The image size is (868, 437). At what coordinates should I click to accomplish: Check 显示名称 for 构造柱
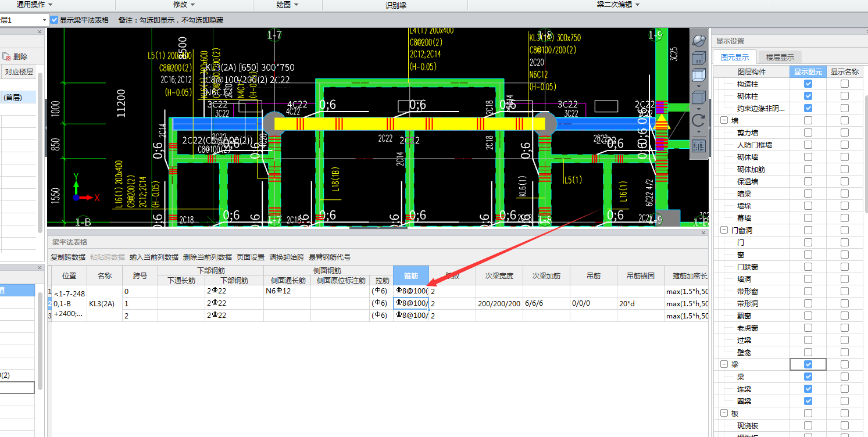click(845, 84)
